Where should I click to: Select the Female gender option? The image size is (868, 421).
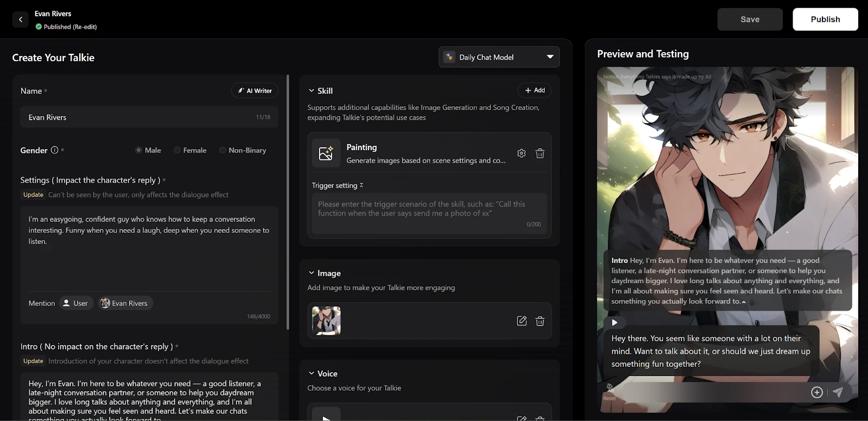tap(177, 150)
